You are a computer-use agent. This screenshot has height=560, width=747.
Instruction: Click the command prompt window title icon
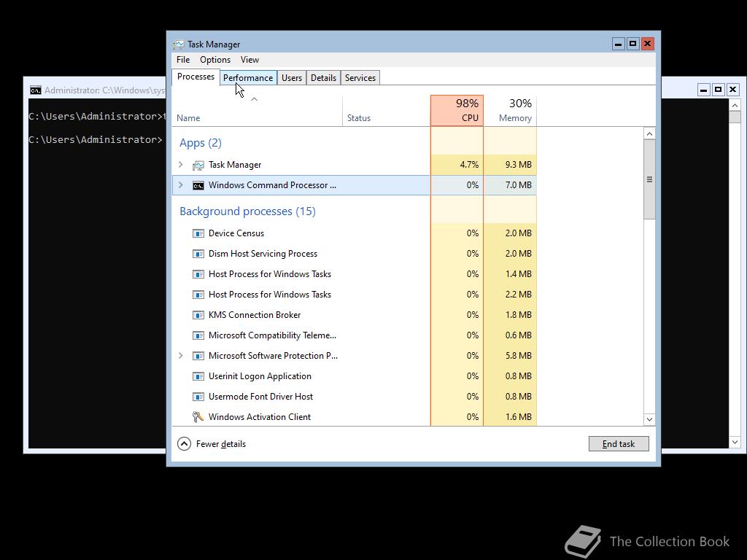point(36,90)
